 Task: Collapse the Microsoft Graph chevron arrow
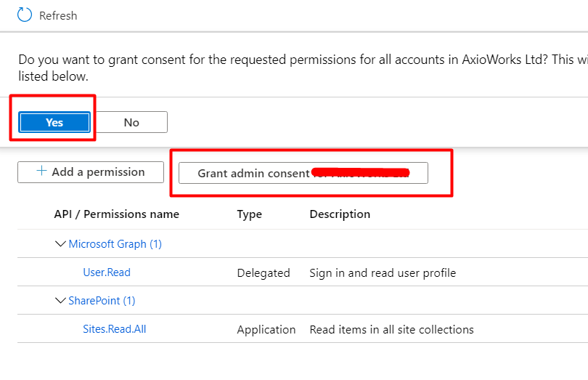[x=60, y=244]
